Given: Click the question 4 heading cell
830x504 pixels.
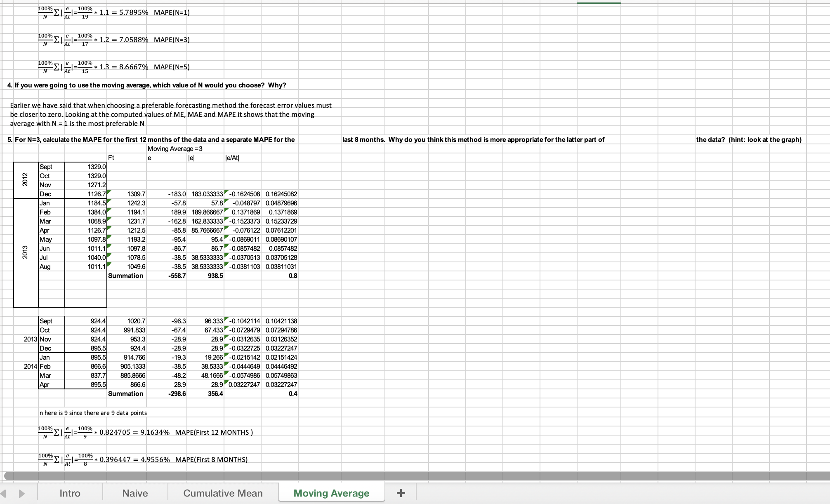Looking at the screenshot, I should pos(146,85).
